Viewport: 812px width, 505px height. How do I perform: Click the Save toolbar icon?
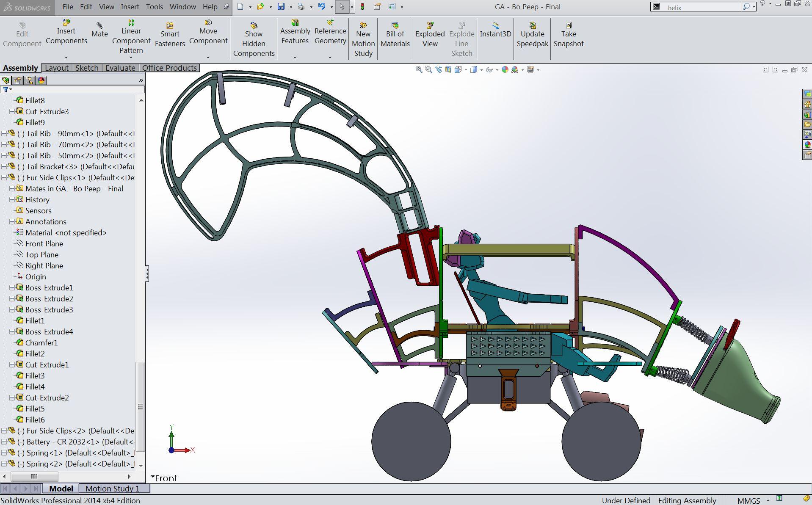pyautogui.click(x=281, y=7)
